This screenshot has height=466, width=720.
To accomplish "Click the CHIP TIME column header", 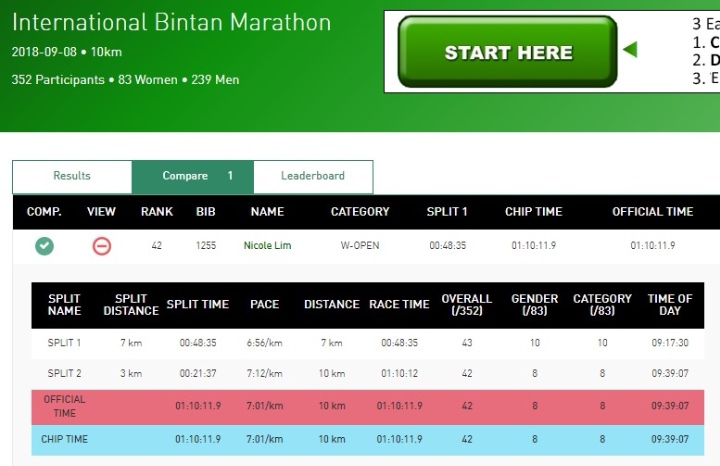I will click(x=533, y=212).
